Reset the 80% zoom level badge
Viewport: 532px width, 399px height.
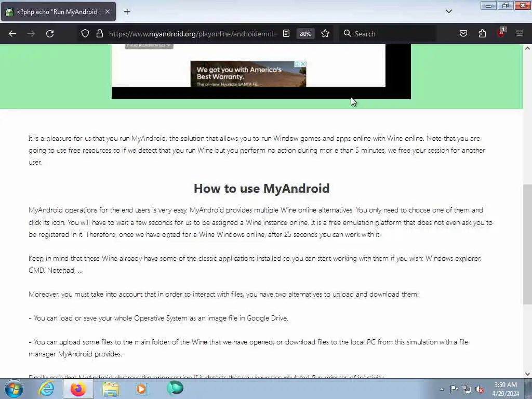[x=305, y=34]
